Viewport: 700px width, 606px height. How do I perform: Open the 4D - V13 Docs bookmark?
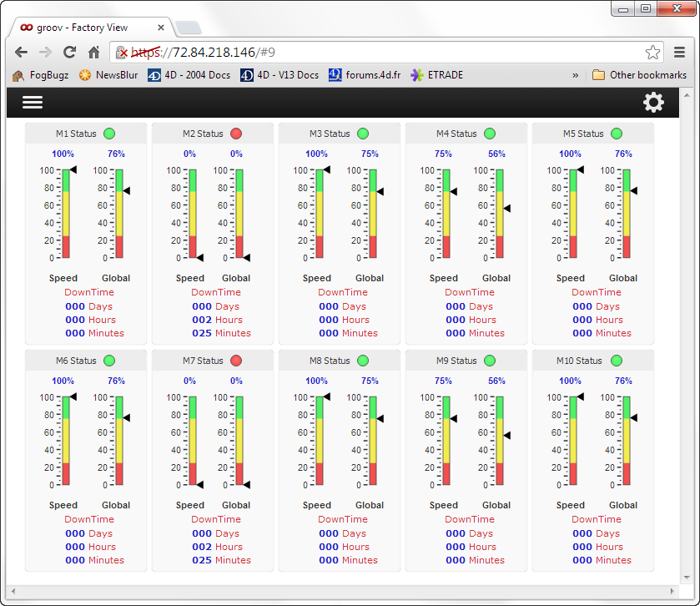[x=279, y=75]
